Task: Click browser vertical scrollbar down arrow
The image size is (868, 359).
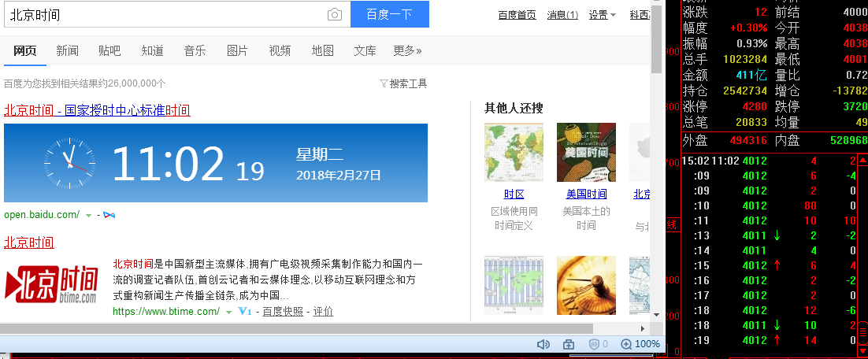Action: (x=657, y=314)
